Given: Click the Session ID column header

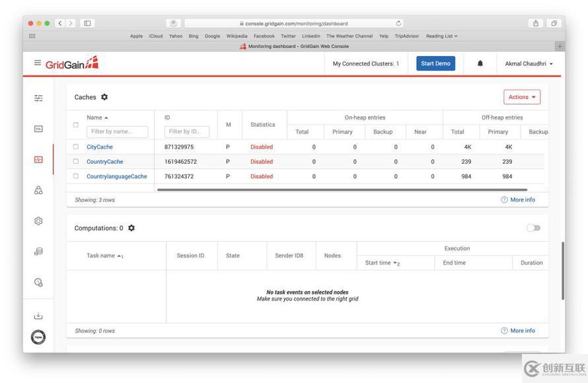Looking at the screenshot, I should click(190, 256).
